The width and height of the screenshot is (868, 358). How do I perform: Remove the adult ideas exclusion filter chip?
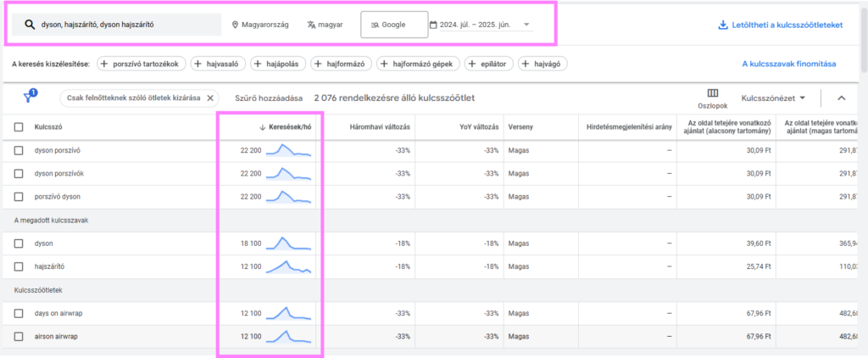point(210,98)
